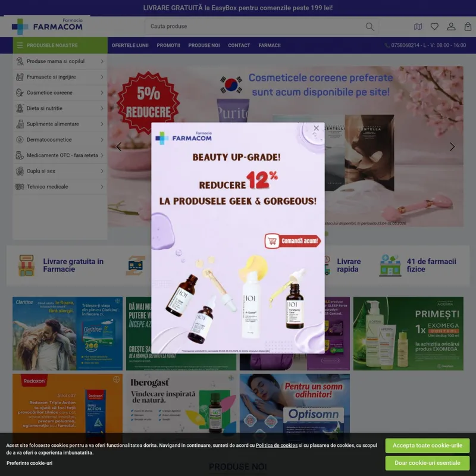Expand Frumusete si ingrijire chevron
This screenshot has width=476, height=476.
click(x=102, y=77)
